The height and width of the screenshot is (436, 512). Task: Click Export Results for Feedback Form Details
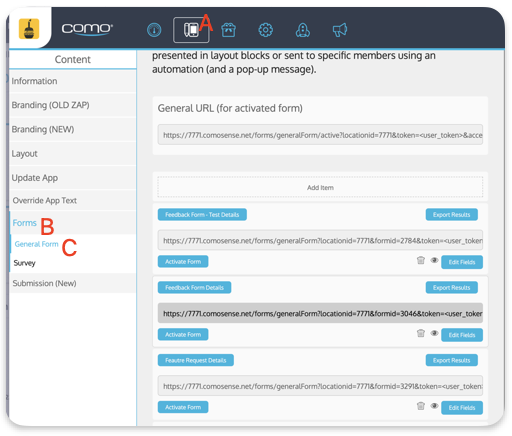coord(451,287)
